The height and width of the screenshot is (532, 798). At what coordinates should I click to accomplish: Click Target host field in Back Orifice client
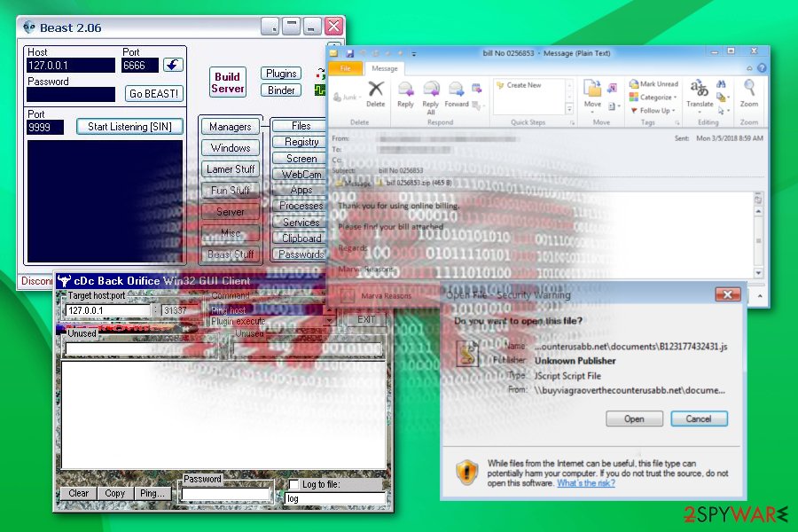(108, 310)
